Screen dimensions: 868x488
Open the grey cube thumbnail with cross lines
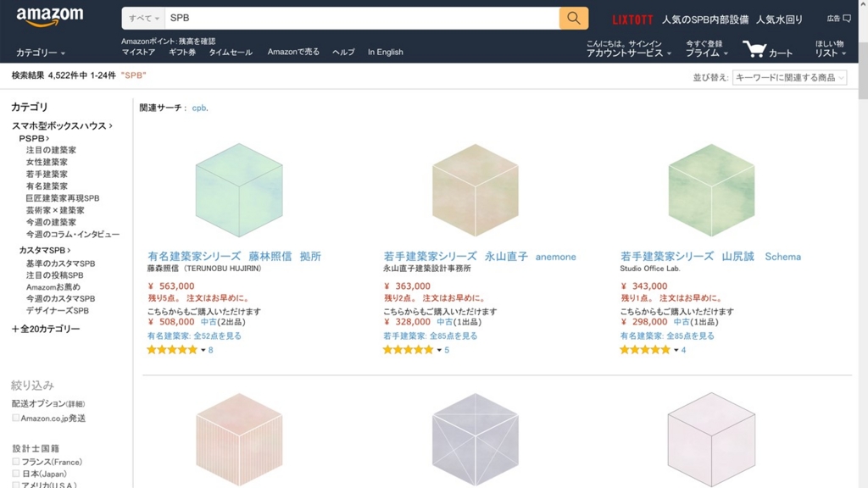point(475,440)
